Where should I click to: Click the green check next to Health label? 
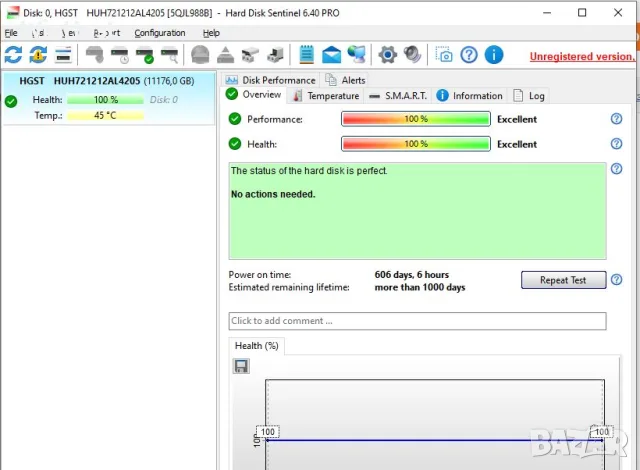[x=235, y=144]
